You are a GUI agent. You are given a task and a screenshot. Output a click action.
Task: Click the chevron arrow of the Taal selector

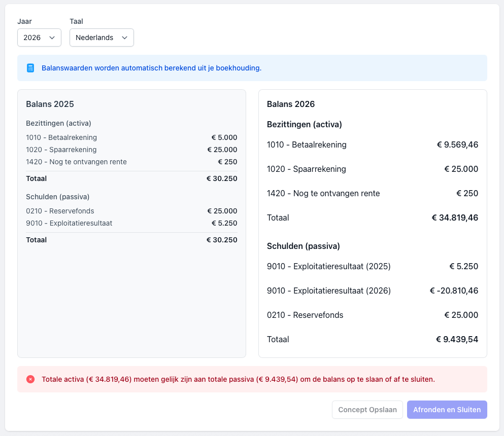click(124, 38)
